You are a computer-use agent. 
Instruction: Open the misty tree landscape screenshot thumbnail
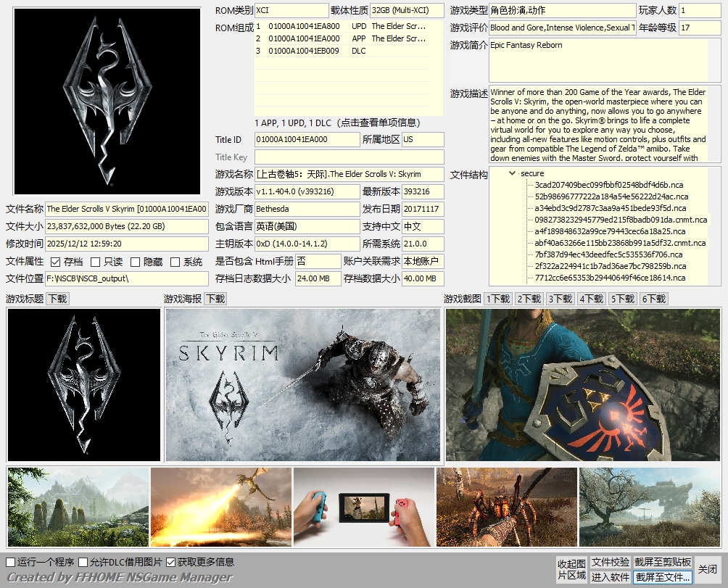pyautogui.click(x=650, y=507)
